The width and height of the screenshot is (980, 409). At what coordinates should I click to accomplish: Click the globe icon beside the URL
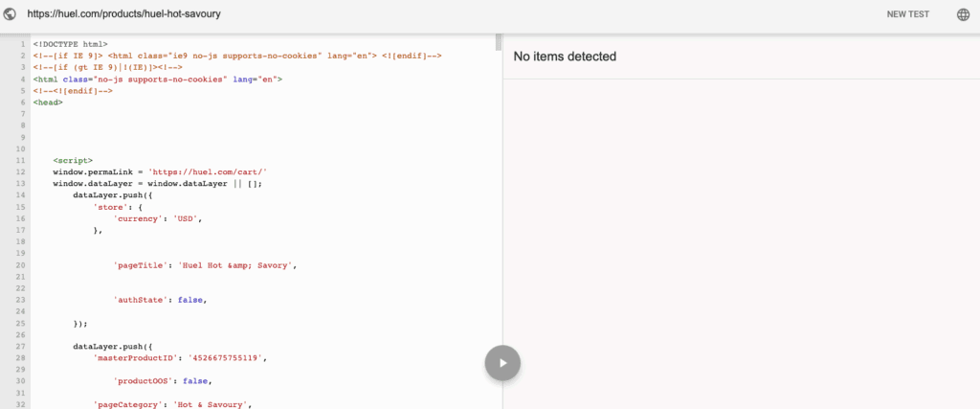pos(10,13)
